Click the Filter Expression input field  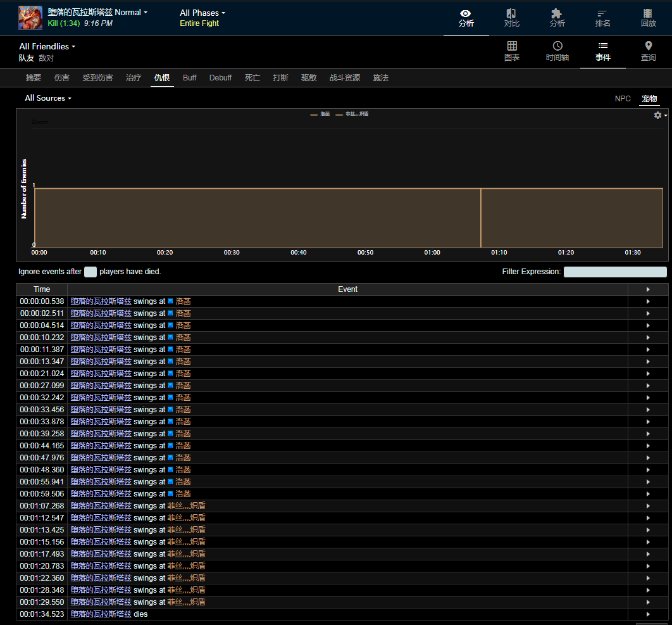(614, 272)
